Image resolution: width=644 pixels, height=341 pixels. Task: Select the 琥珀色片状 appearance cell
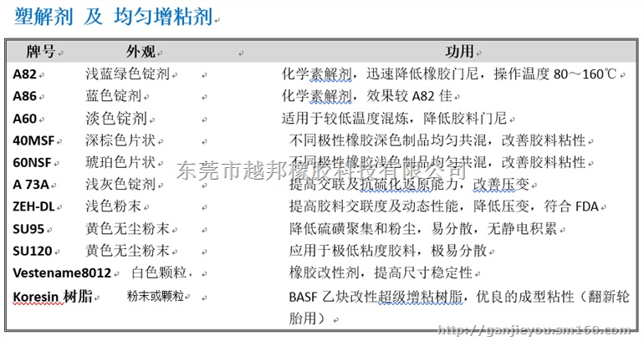point(120,162)
